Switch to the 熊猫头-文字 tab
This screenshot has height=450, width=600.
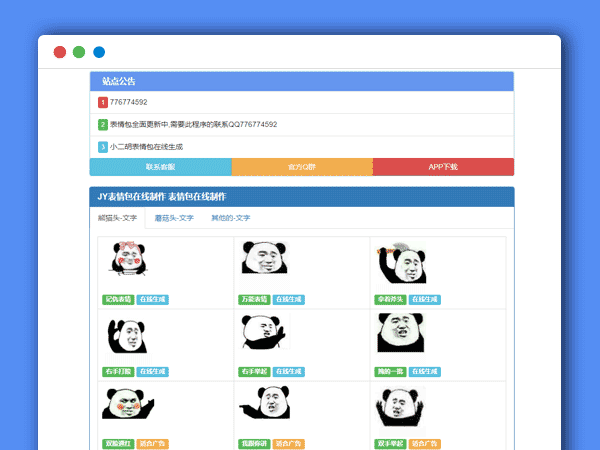click(117, 217)
